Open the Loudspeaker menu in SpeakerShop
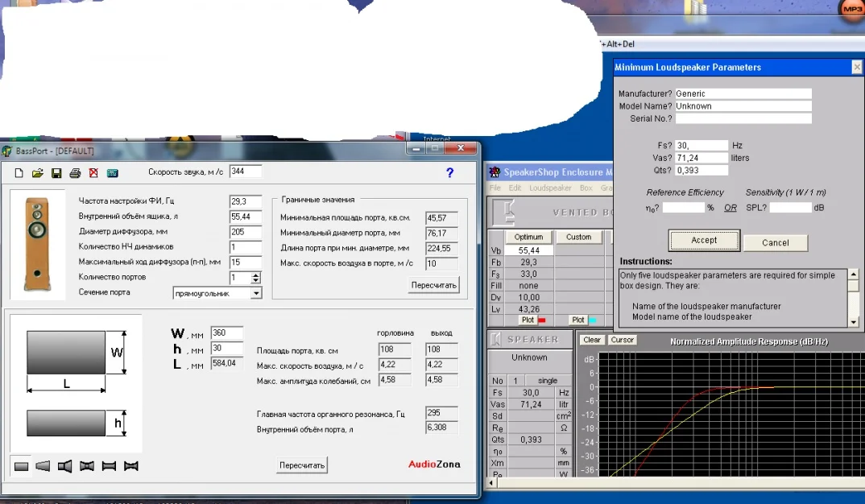 (550, 188)
